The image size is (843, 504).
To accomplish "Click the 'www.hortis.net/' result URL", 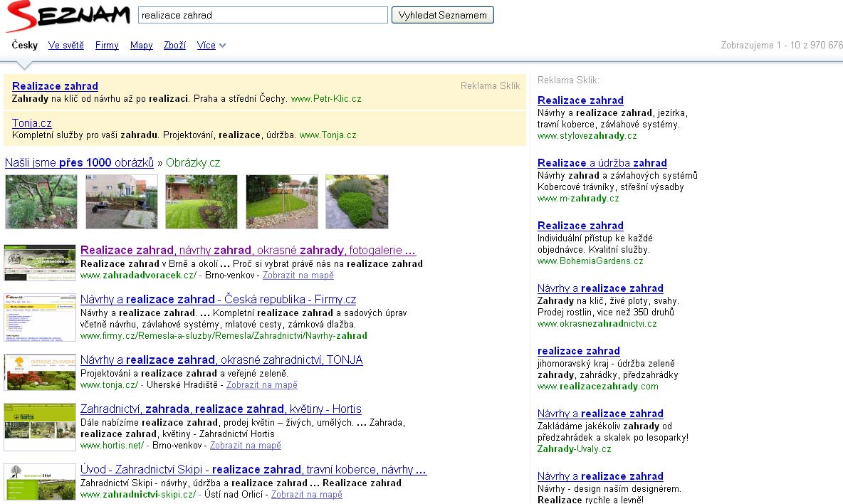I will (112, 446).
